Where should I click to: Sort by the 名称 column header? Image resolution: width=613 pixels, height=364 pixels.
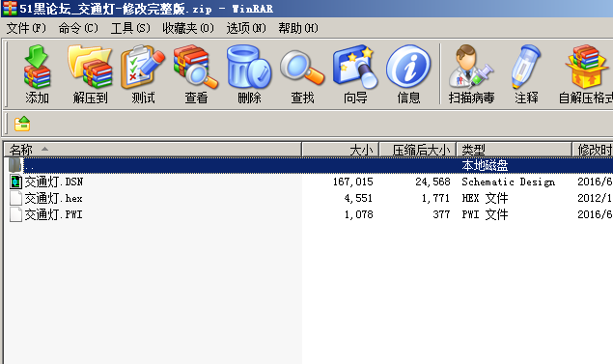(153, 150)
